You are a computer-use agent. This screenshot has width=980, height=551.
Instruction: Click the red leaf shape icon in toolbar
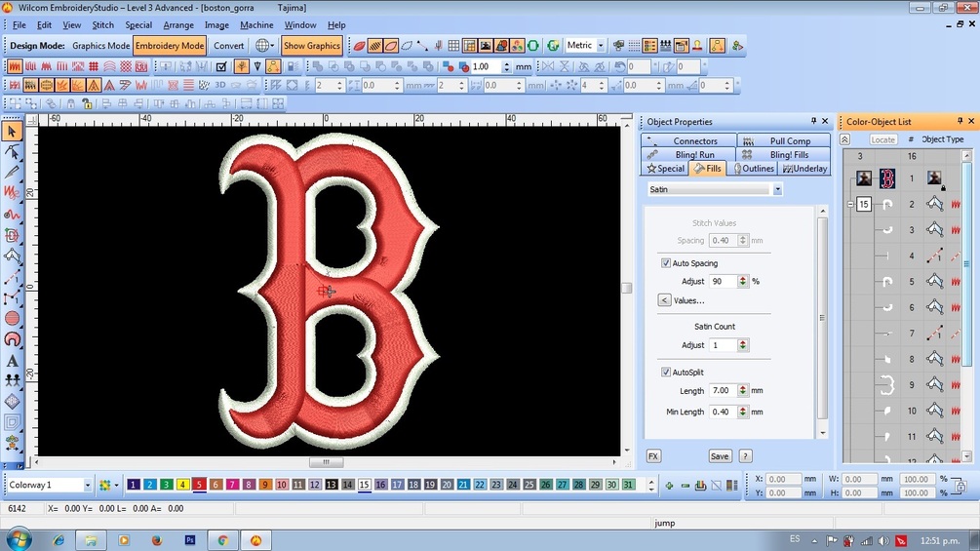tap(360, 46)
